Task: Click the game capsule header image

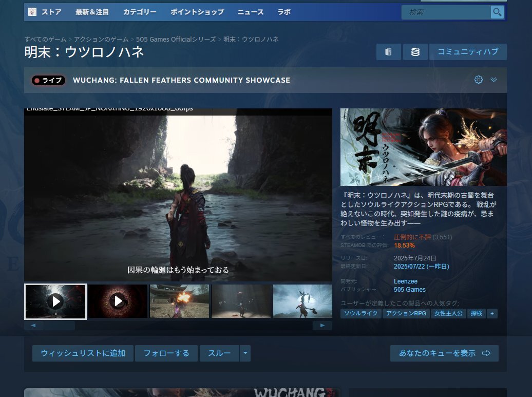Action: [x=424, y=147]
